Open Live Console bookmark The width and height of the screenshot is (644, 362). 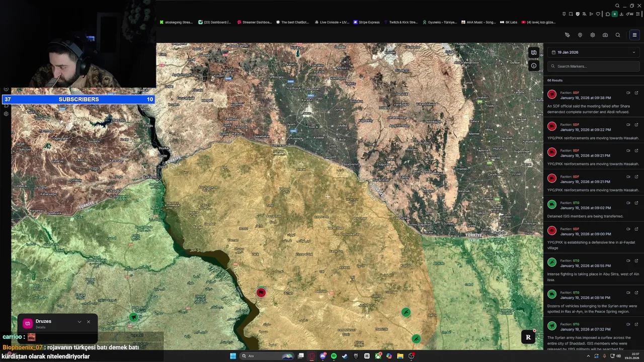[x=332, y=22]
